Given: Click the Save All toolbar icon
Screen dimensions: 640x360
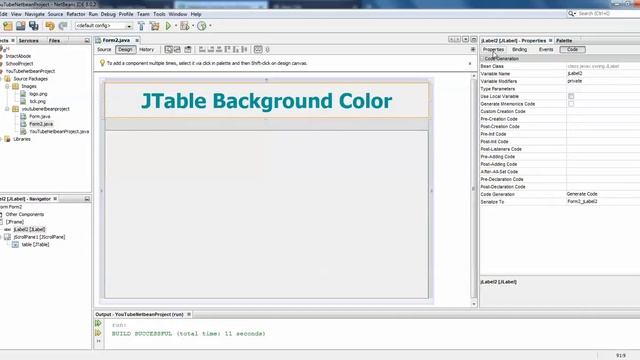Looking at the screenshot, I should (34, 26).
